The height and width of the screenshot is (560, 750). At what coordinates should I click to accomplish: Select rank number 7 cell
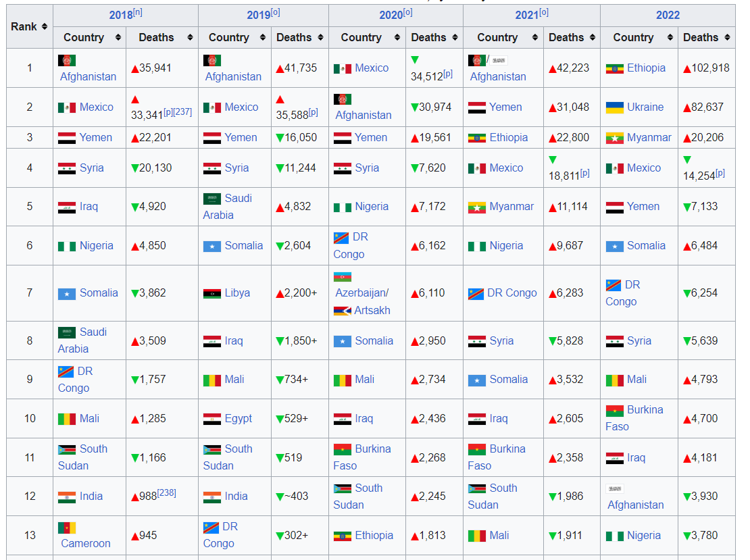click(x=30, y=293)
